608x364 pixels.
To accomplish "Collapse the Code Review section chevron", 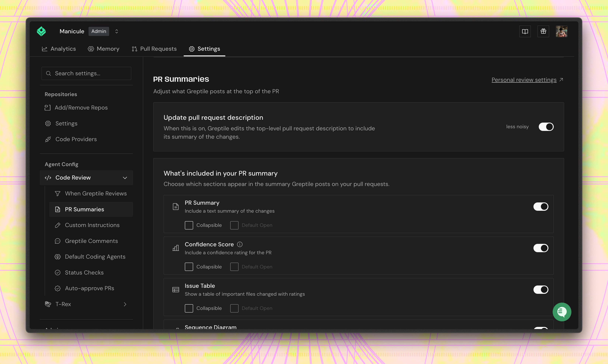I will [x=125, y=178].
